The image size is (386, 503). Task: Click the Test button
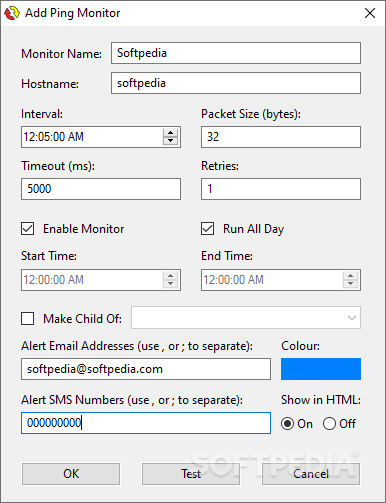(x=191, y=474)
